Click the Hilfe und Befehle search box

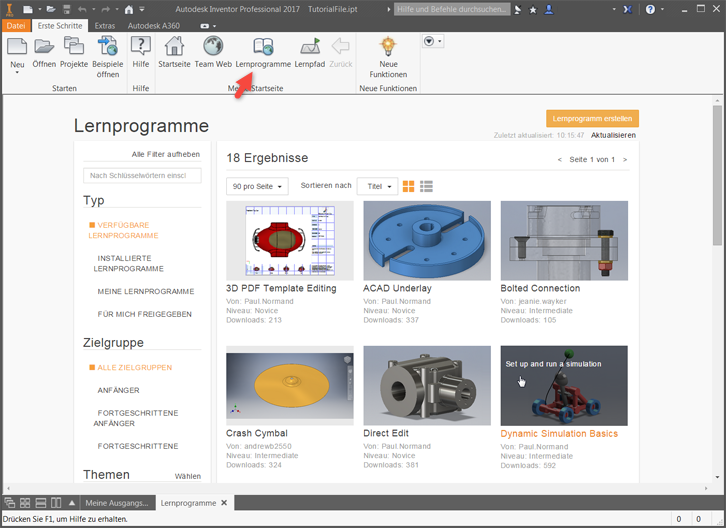pos(452,9)
